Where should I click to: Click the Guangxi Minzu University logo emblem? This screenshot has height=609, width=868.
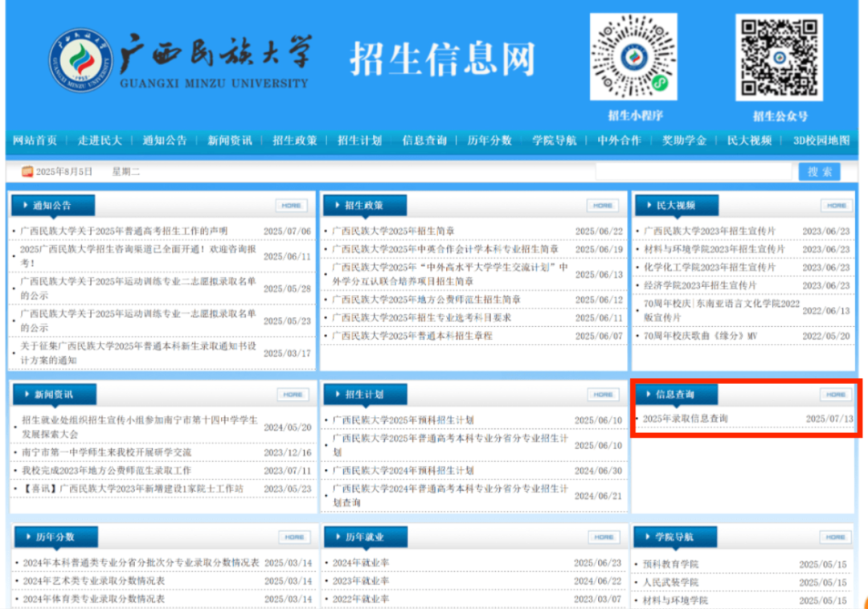81,60
